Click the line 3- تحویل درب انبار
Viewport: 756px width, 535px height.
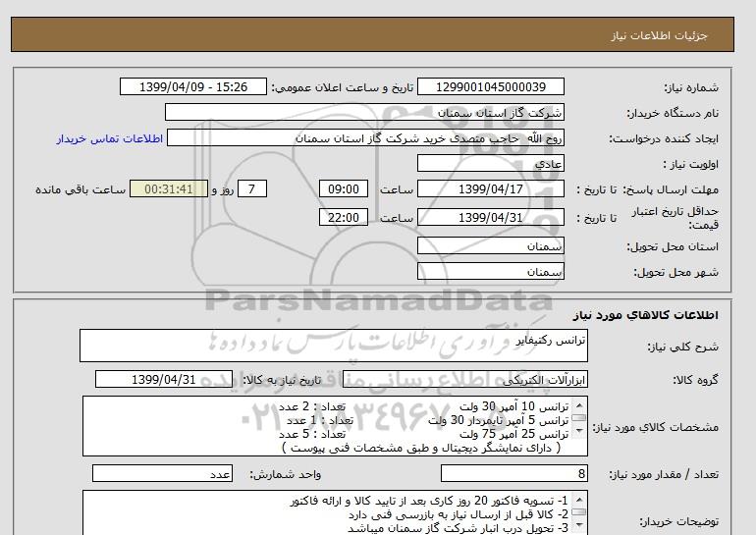pos(459,528)
